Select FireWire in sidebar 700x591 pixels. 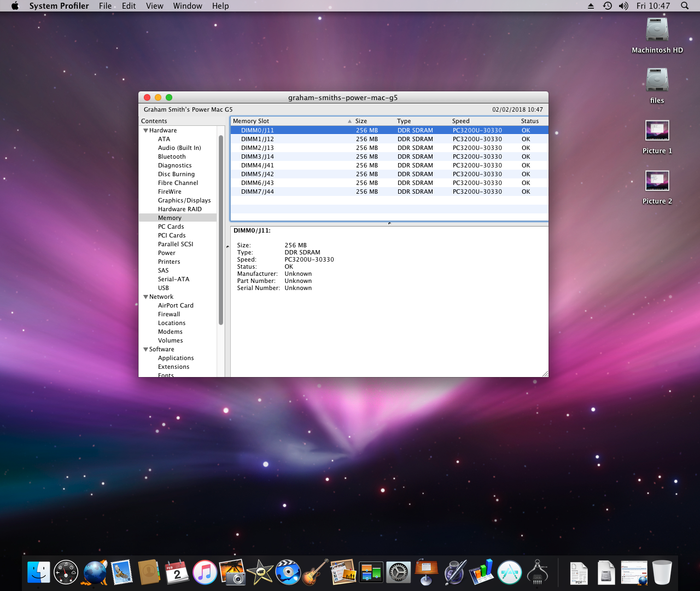[170, 192]
